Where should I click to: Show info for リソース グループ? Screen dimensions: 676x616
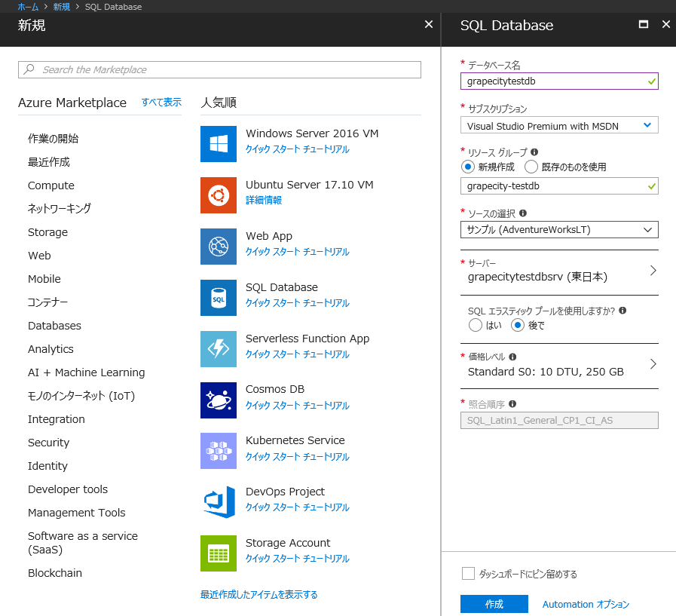click(x=534, y=152)
